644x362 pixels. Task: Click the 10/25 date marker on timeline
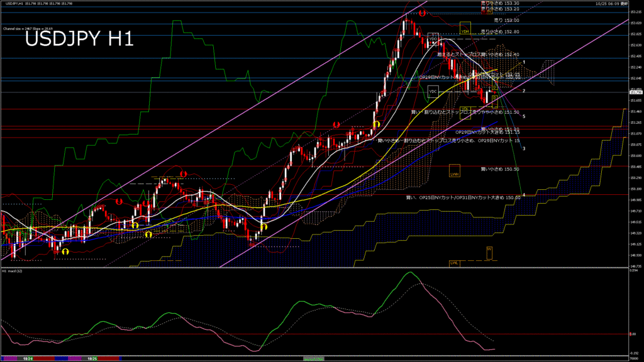92,359
